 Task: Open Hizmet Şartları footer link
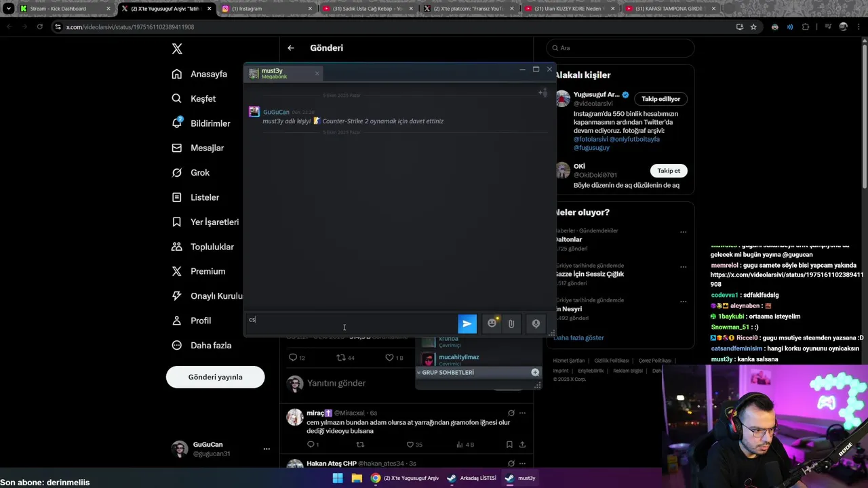point(568,361)
